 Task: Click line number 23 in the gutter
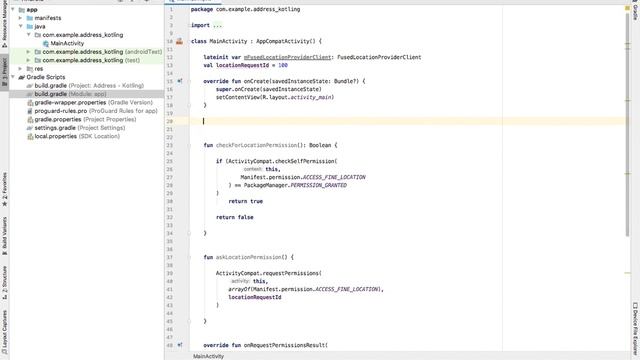click(x=169, y=145)
